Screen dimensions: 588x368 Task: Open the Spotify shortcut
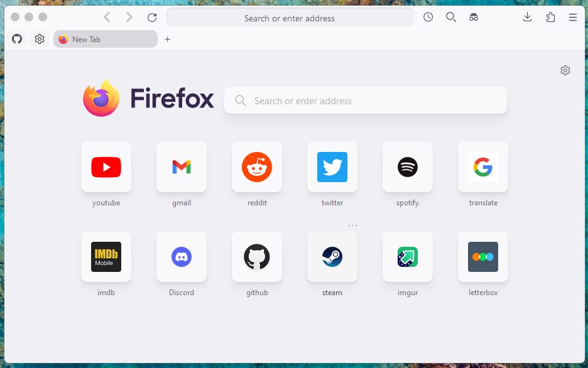pyautogui.click(x=407, y=167)
